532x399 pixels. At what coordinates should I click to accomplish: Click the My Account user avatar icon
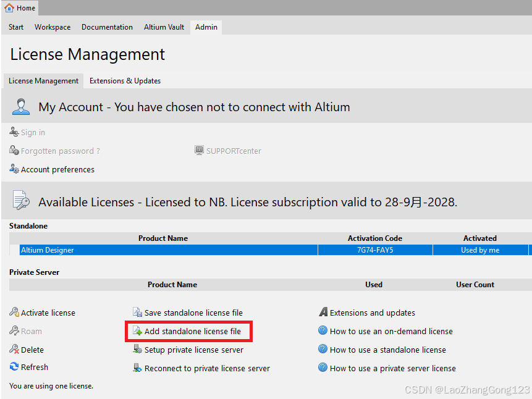(x=20, y=106)
